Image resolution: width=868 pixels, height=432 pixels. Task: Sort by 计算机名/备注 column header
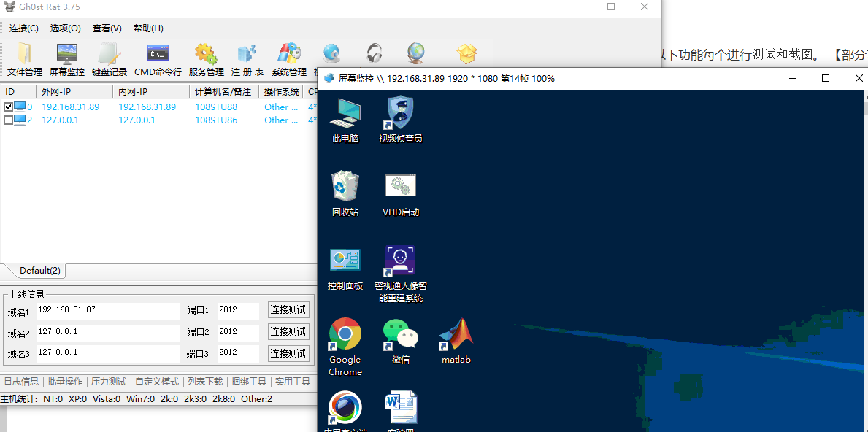tap(224, 92)
